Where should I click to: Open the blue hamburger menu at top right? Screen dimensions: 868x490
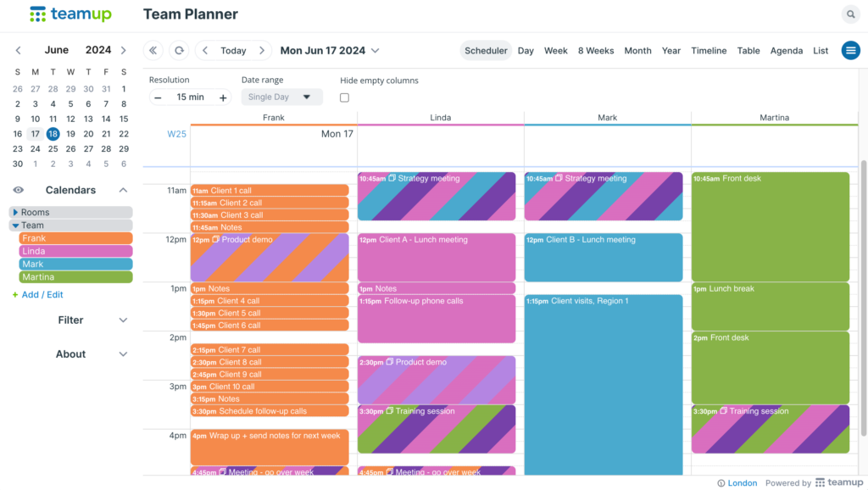pos(850,50)
